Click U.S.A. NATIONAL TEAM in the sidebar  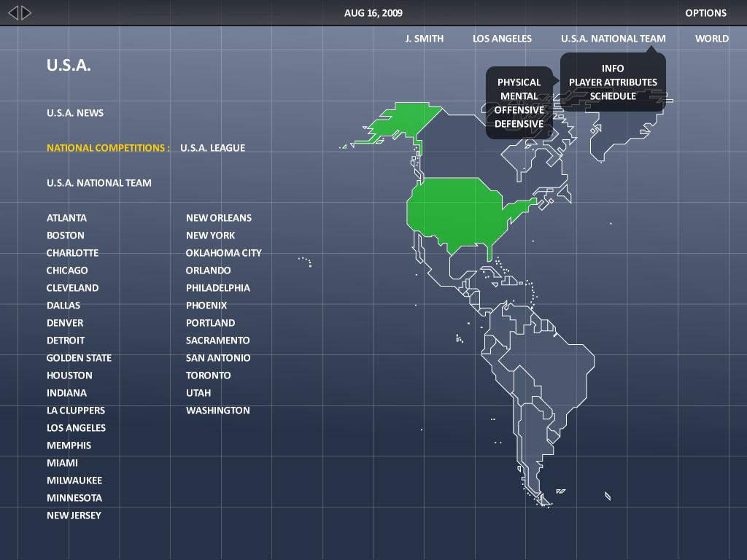coord(99,182)
